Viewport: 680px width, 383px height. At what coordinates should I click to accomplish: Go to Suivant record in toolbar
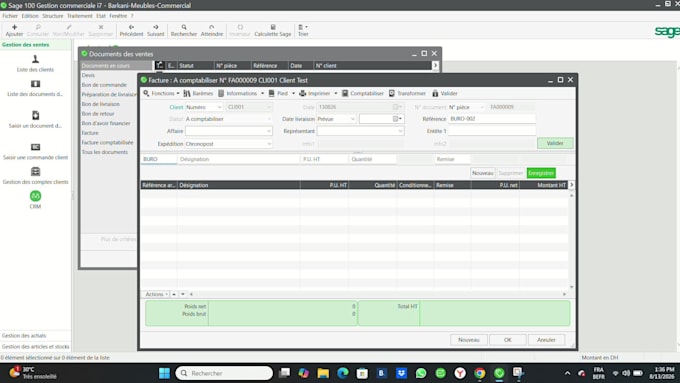point(156,30)
